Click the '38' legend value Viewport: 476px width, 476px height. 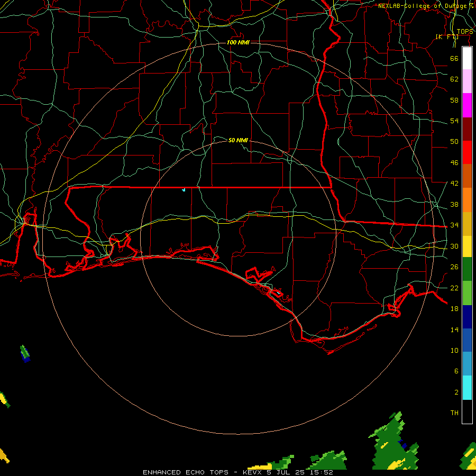click(x=454, y=205)
